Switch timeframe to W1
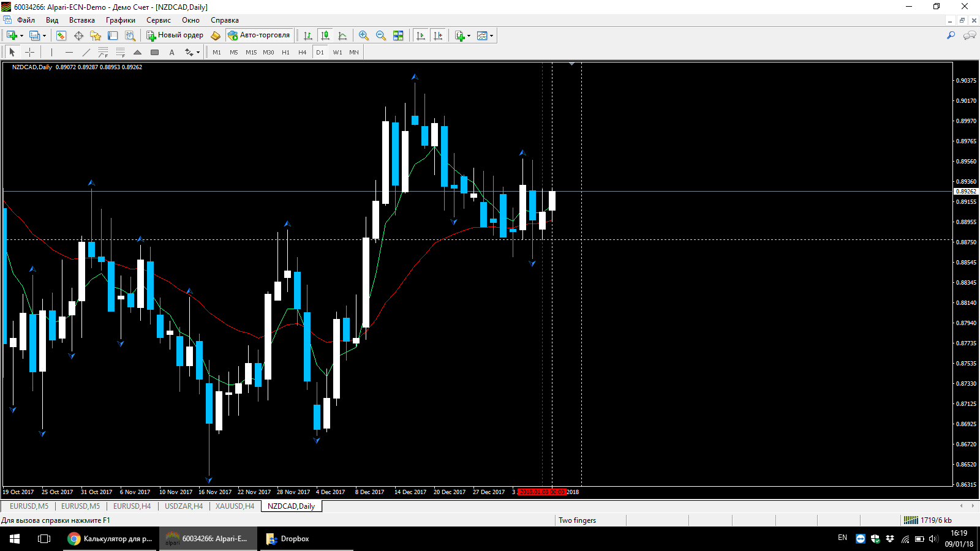 coord(337,53)
